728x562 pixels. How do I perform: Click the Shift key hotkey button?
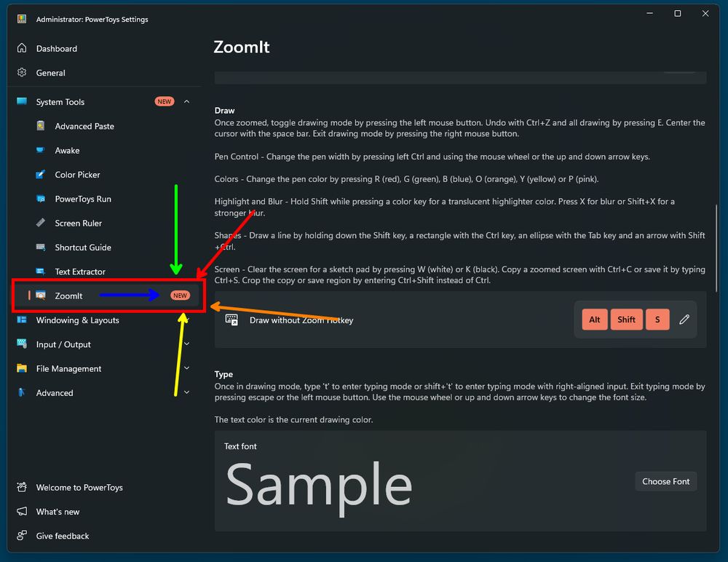(x=626, y=320)
